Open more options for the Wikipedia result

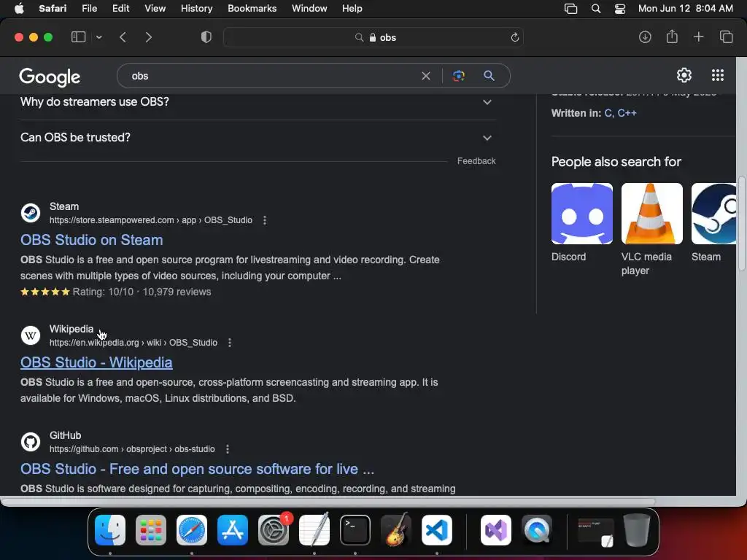pos(230,343)
